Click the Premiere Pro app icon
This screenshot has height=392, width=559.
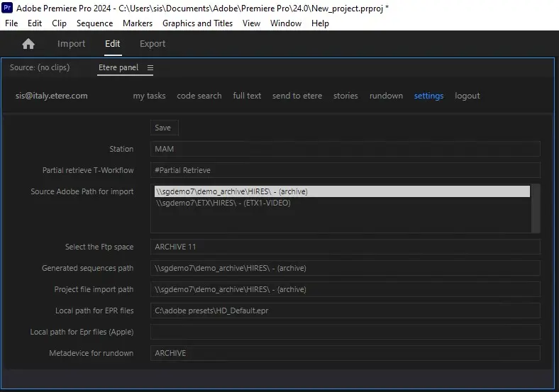click(7, 8)
